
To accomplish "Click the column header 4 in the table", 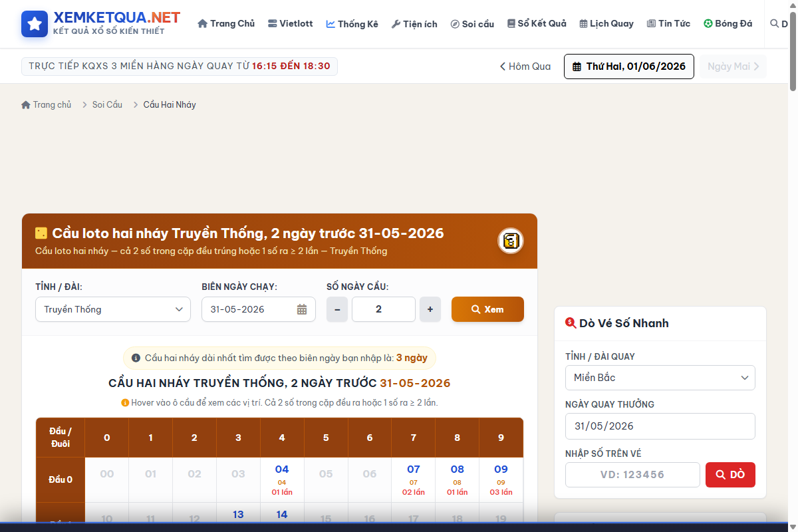I will click(282, 438).
